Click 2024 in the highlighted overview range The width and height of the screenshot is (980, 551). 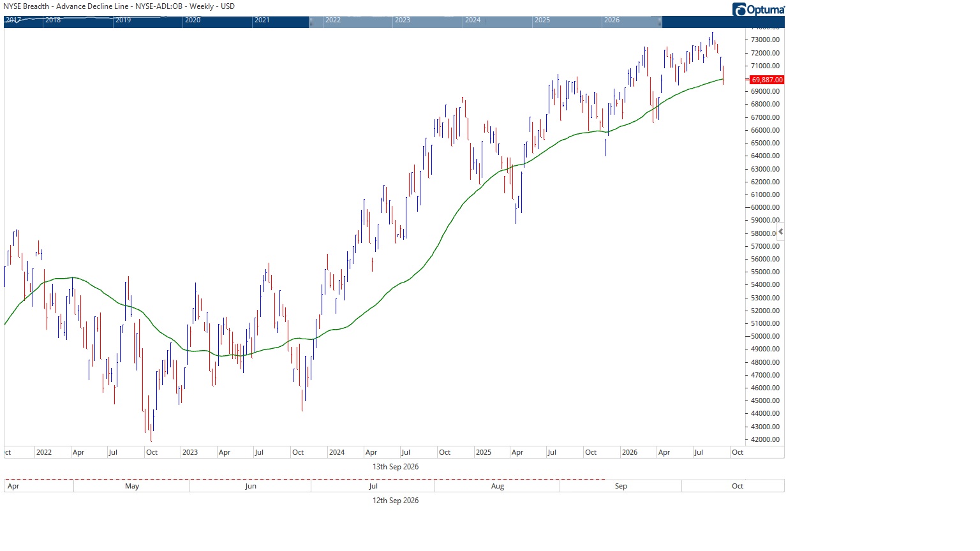(x=473, y=20)
